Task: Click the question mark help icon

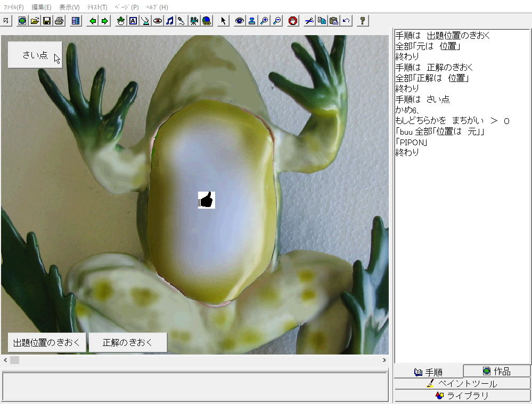Action: tap(363, 21)
